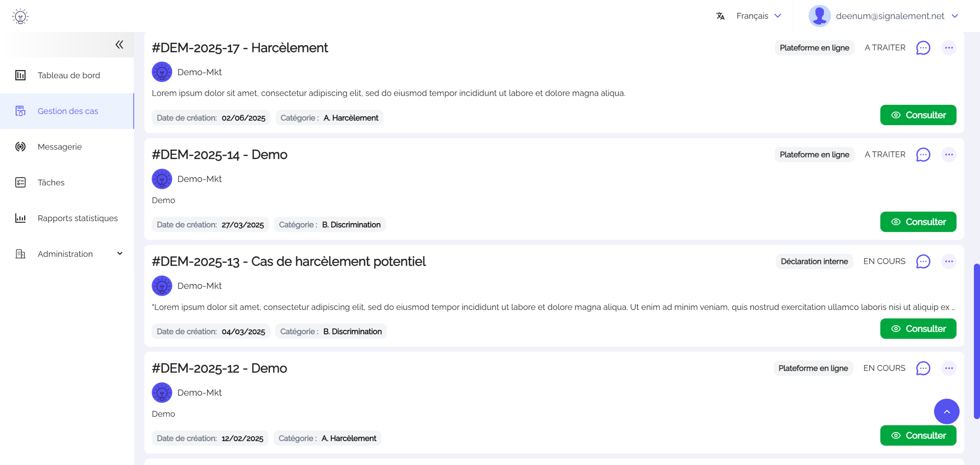Collapse the sidebar with double chevron

(119, 45)
